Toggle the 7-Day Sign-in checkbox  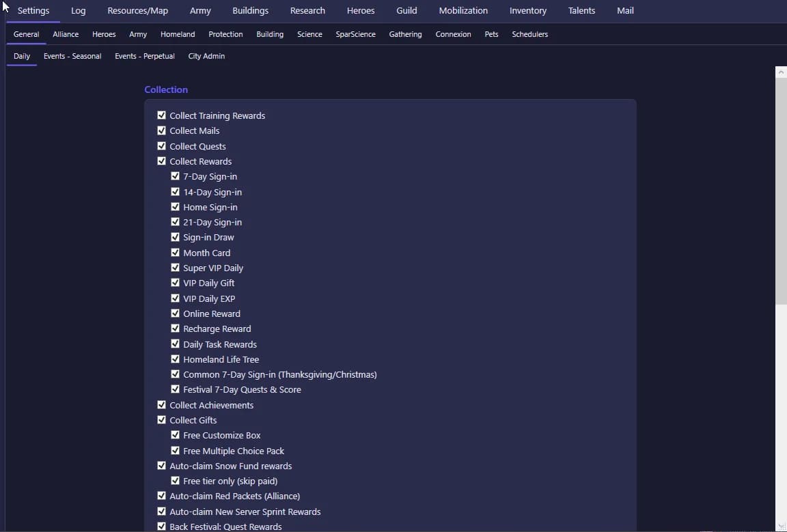175,176
